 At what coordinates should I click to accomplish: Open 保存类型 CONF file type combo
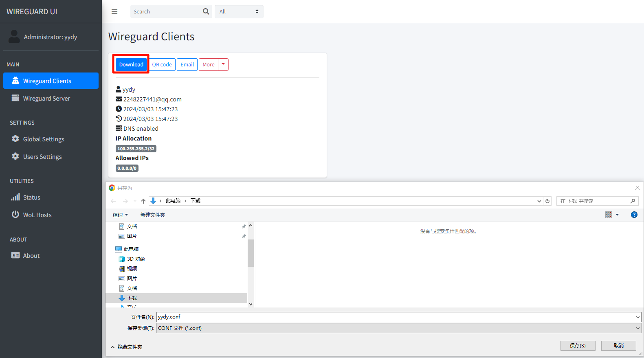(x=399, y=328)
